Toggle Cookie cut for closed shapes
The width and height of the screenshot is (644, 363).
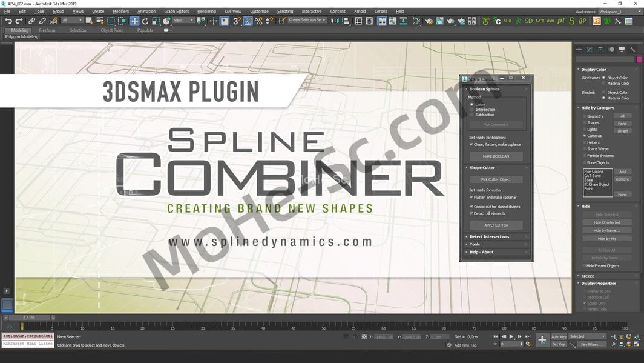[x=472, y=207]
